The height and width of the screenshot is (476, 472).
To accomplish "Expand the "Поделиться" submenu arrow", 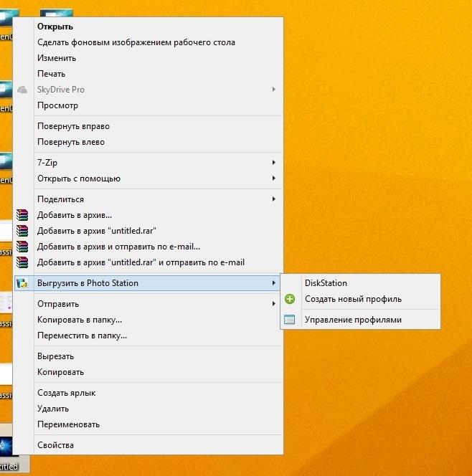I will [x=274, y=199].
